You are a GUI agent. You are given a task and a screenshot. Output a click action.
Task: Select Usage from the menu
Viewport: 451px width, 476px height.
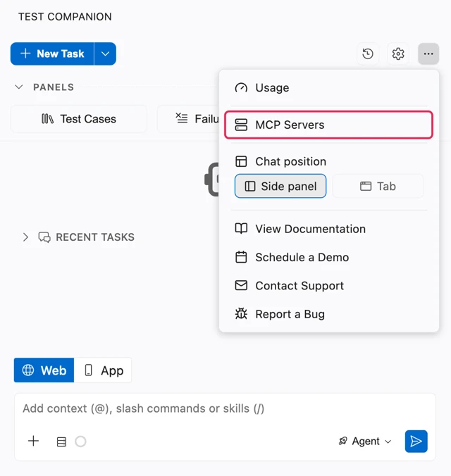329,88
